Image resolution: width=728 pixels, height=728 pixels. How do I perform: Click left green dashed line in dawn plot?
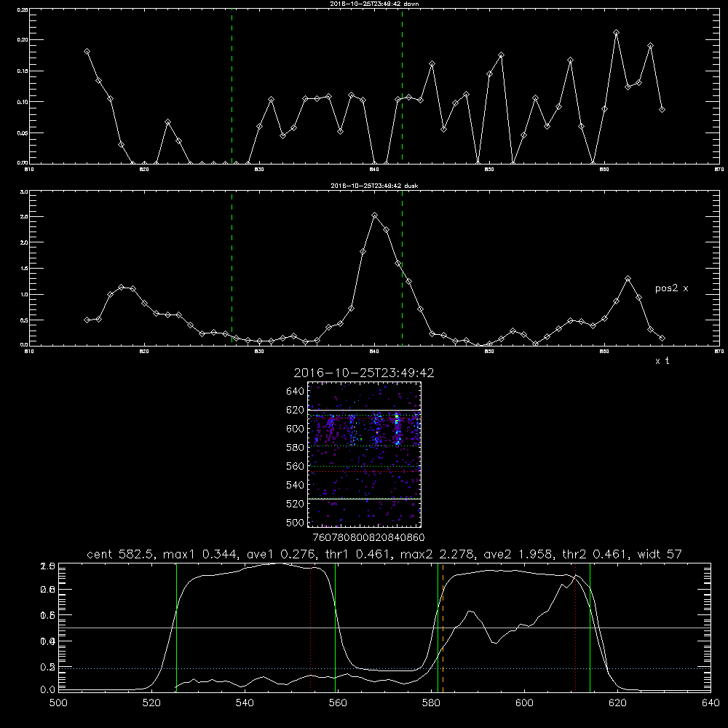pyautogui.click(x=232, y=86)
